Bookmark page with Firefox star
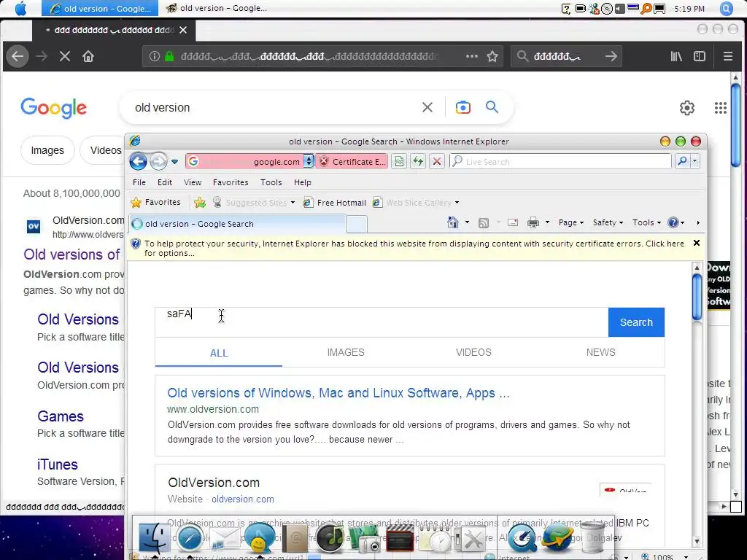The image size is (747, 560). point(492,56)
